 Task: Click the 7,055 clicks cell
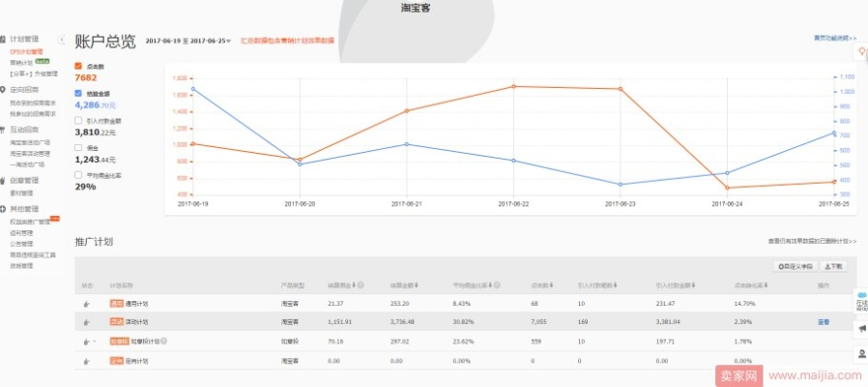538,322
